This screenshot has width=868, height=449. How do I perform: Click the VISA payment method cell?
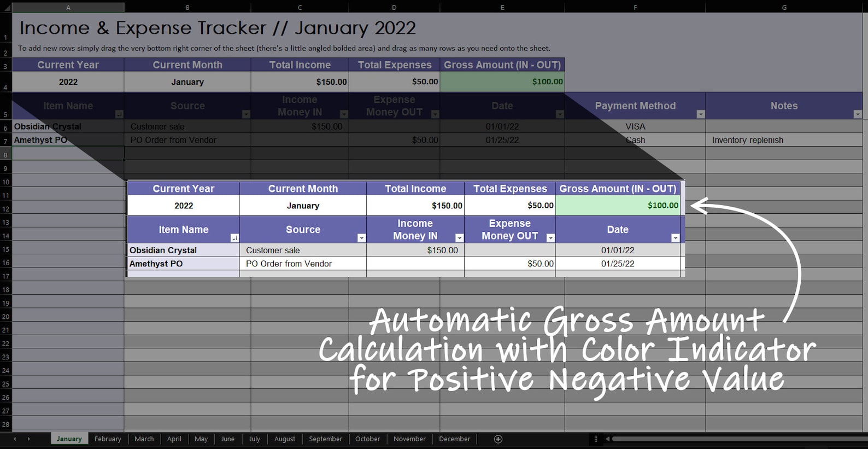point(635,126)
